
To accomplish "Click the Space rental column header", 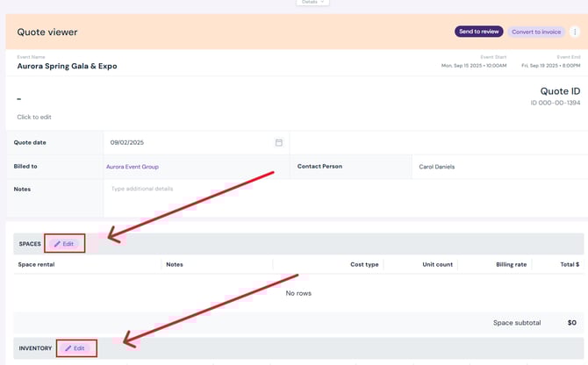I will click(36, 264).
